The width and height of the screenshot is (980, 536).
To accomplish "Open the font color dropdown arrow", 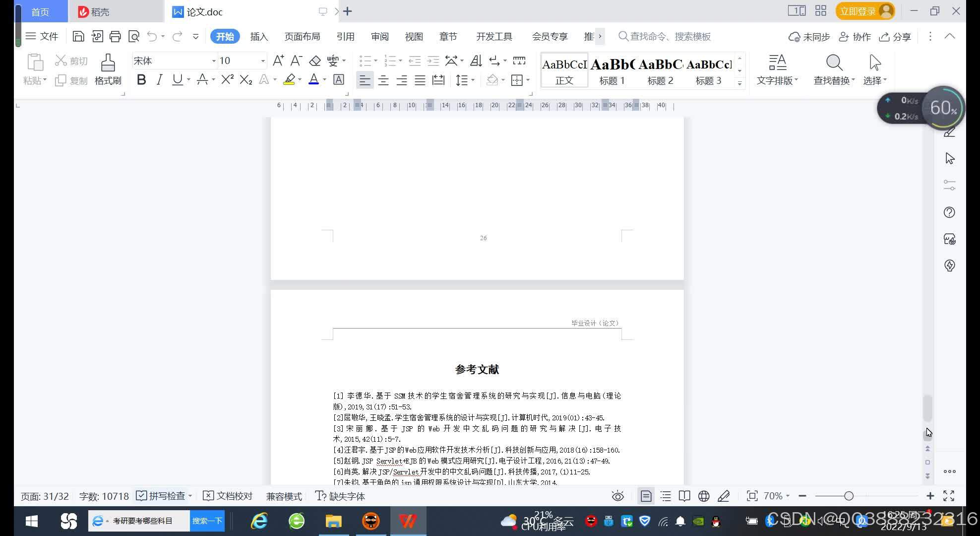I will point(324,80).
